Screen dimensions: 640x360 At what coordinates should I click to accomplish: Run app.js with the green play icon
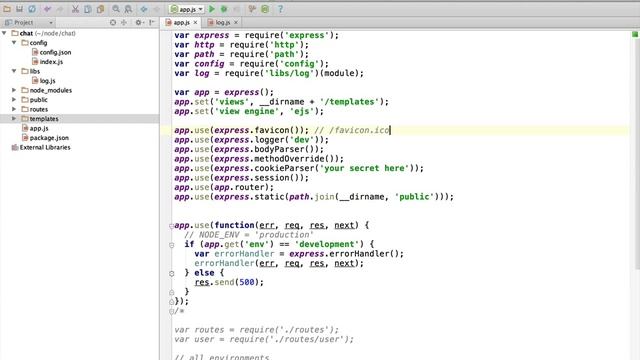click(x=212, y=9)
